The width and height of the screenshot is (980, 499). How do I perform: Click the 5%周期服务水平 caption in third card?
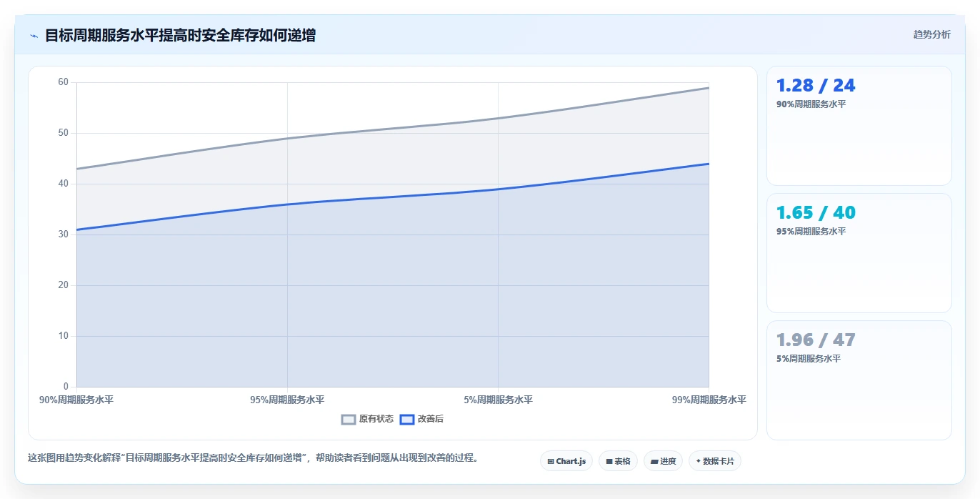[809, 359]
